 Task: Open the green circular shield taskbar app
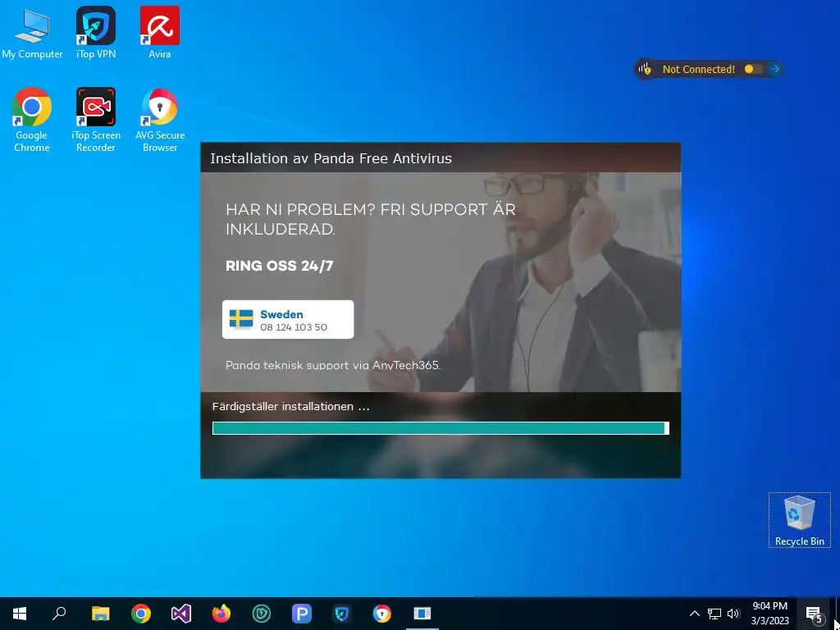click(x=262, y=614)
